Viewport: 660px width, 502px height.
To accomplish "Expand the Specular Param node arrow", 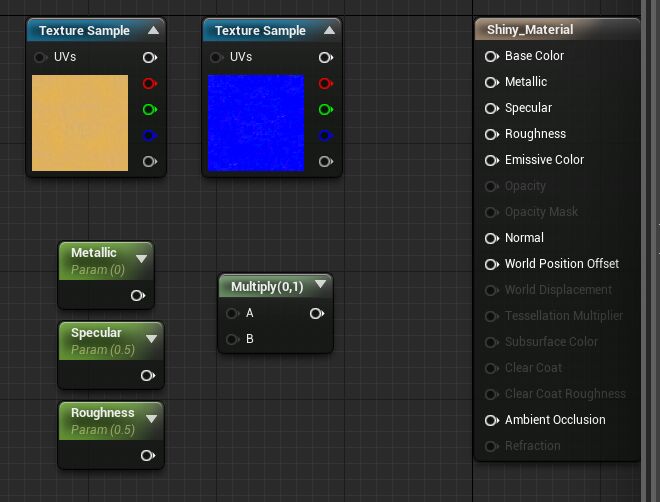I will pos(151,339).
